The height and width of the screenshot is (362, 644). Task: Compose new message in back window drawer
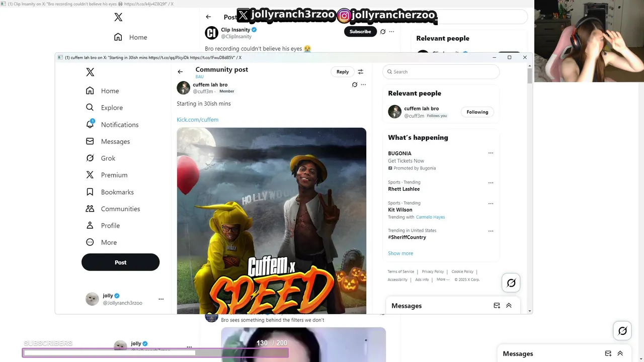click(608, 353)
